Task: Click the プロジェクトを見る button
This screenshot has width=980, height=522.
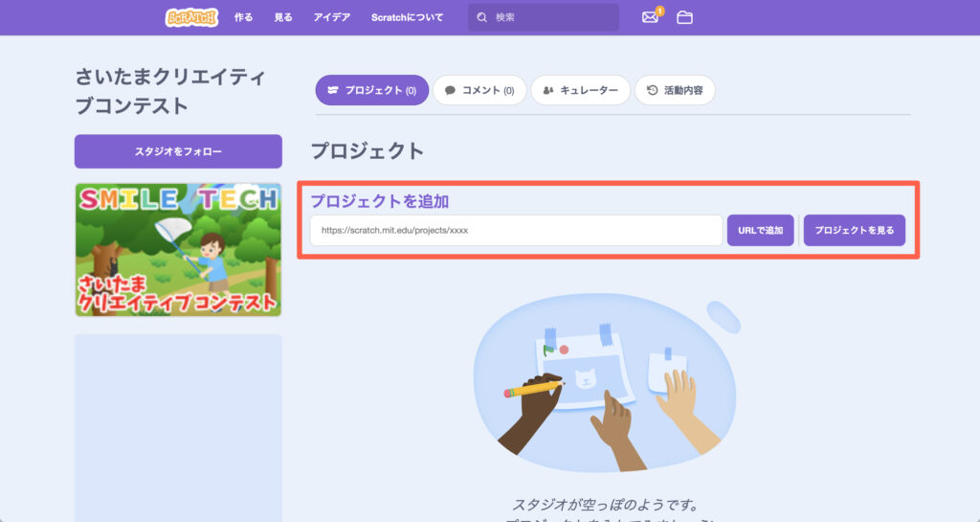Action: [855, 230]
